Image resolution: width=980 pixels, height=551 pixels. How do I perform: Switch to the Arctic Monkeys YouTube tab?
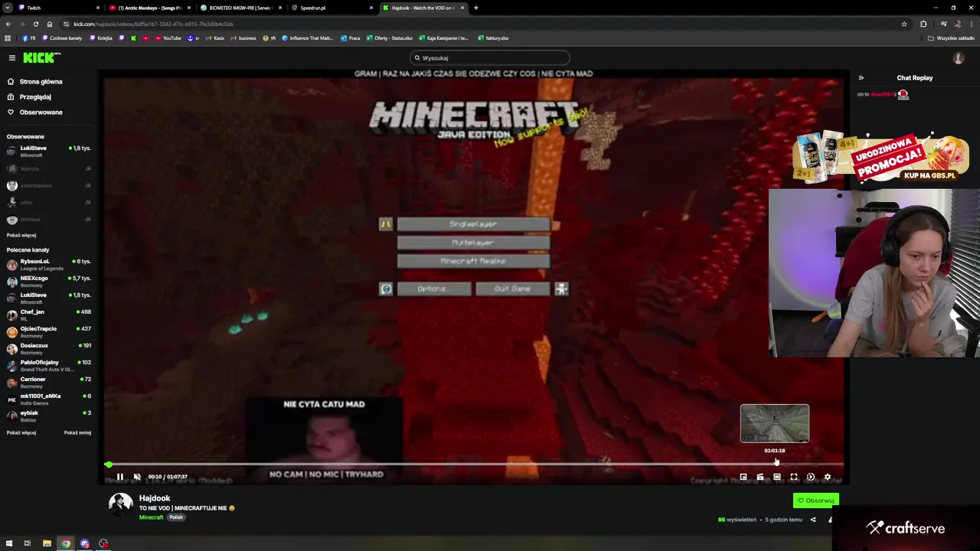coord(150,8)
